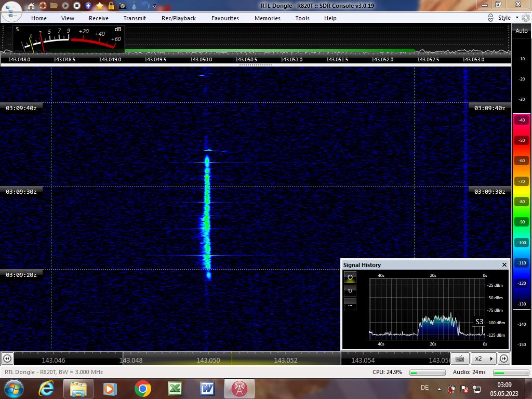This screenshot has height=399, width=532.
Task: Toggle the Signal History circle record button
Action: click(x=350, y=277)
